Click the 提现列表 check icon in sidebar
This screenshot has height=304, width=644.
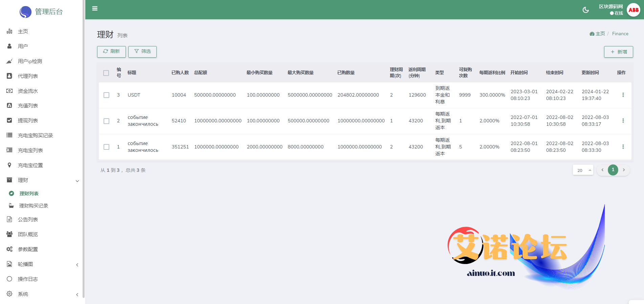point(9,120)
